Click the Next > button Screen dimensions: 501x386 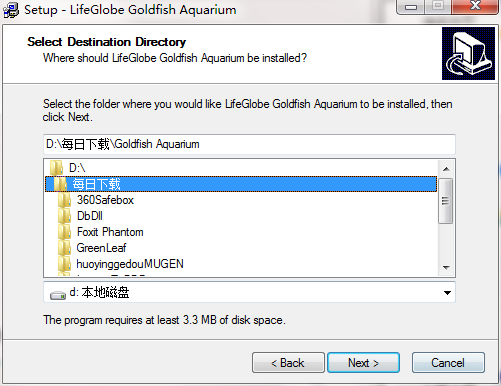(363, 362)
